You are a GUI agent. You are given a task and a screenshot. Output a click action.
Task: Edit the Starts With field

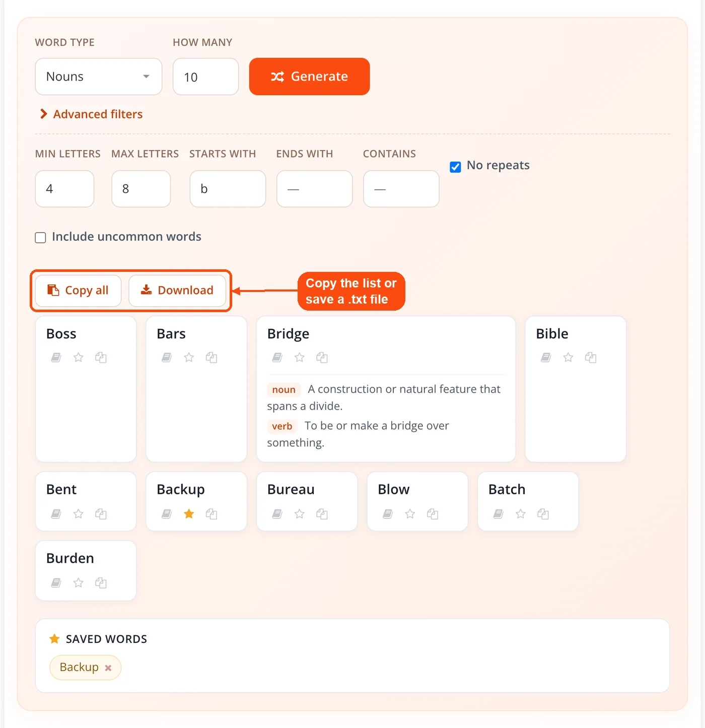point(228,189)
